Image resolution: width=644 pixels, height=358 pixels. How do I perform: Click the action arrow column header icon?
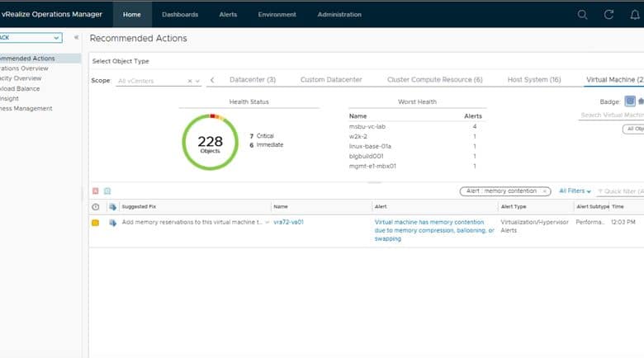[112, 207]
